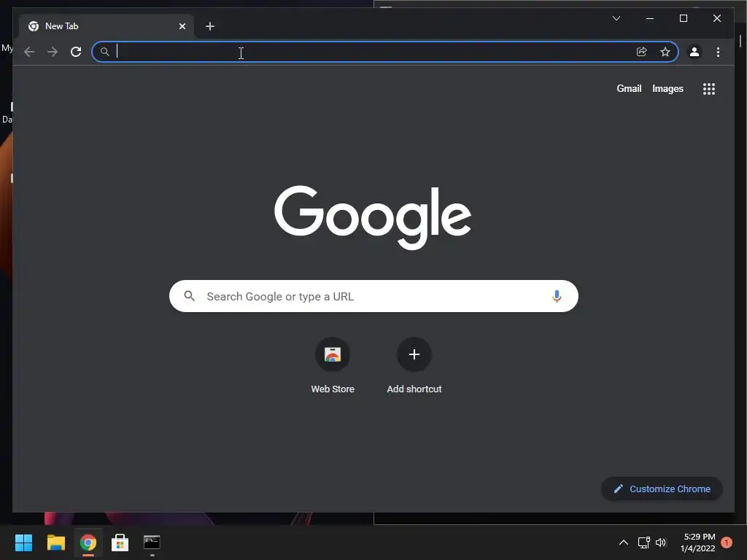Image resolution: width=747 pixels, height=560 pixels.
Task: Open Microsoft Store from the taskbar
Action: point(120,542)
